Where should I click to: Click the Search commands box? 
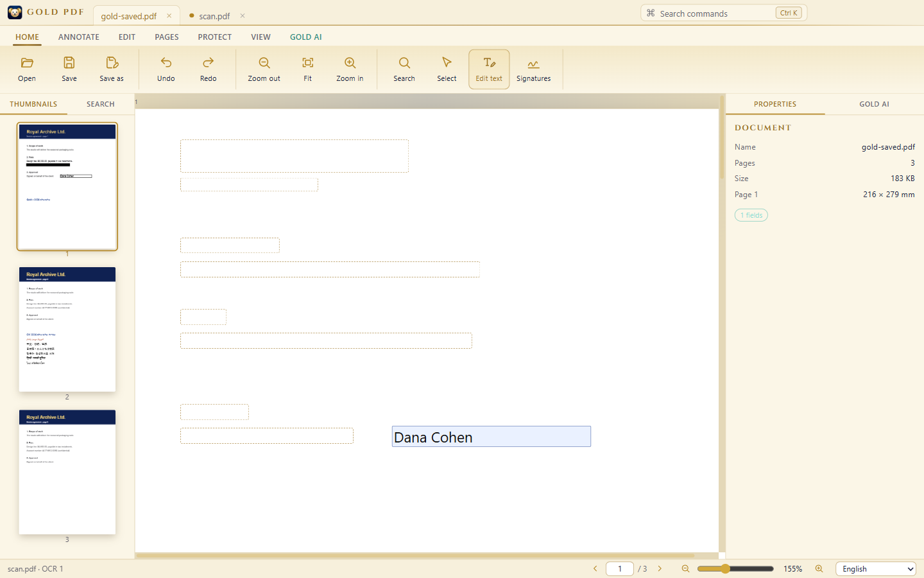pos(724,13)
